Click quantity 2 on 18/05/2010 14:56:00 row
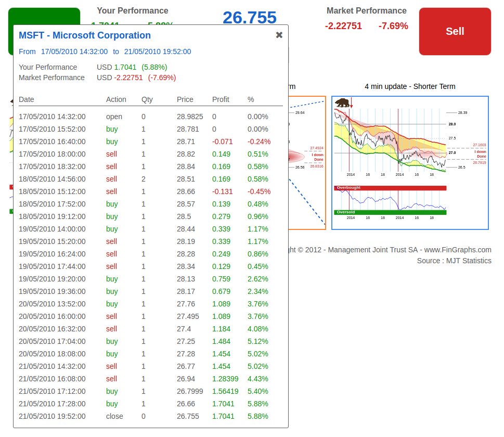This screenshot has width=504, height=437. pos(144,179)
